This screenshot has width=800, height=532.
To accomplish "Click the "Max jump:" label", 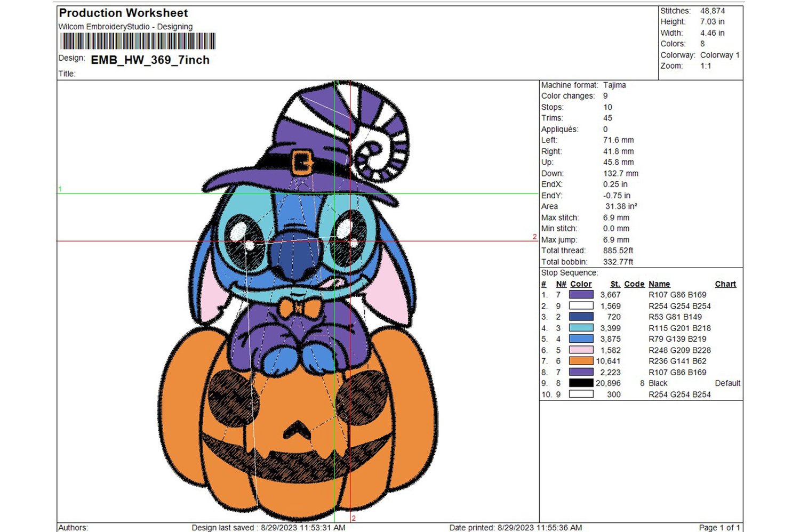I will tap(559, 240).
